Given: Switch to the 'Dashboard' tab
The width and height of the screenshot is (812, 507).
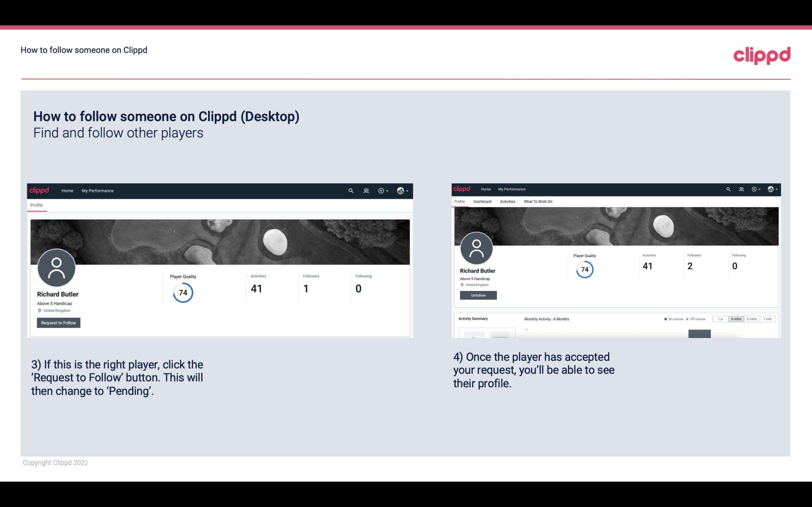Looking at the screenshot, I should coord(482,202).
